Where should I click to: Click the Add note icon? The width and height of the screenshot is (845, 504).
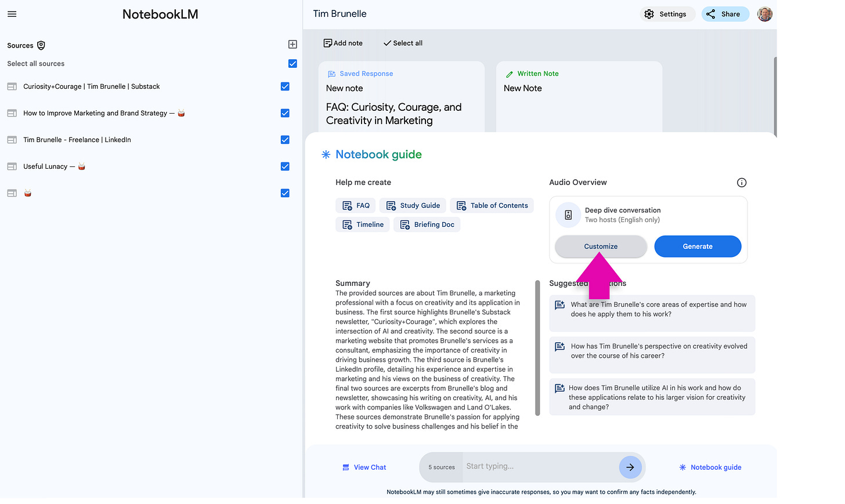pyautogui.click(x=328, y=43)
